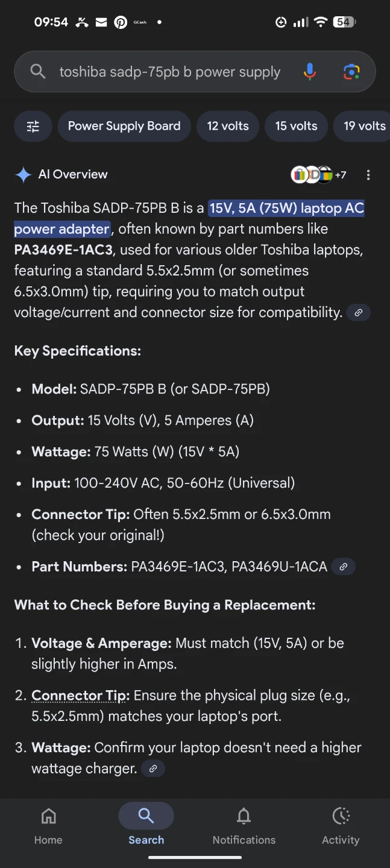Open the search filters tune icon
Viewport: 390px width, 868px height.
(33, 126)
